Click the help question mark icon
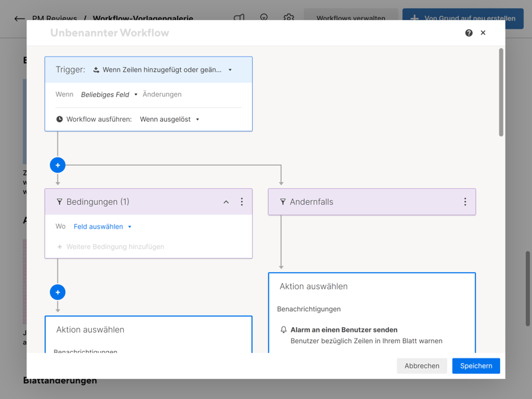Image resolution: width=532 pixels, height=399 pixels. click(469, 33)
